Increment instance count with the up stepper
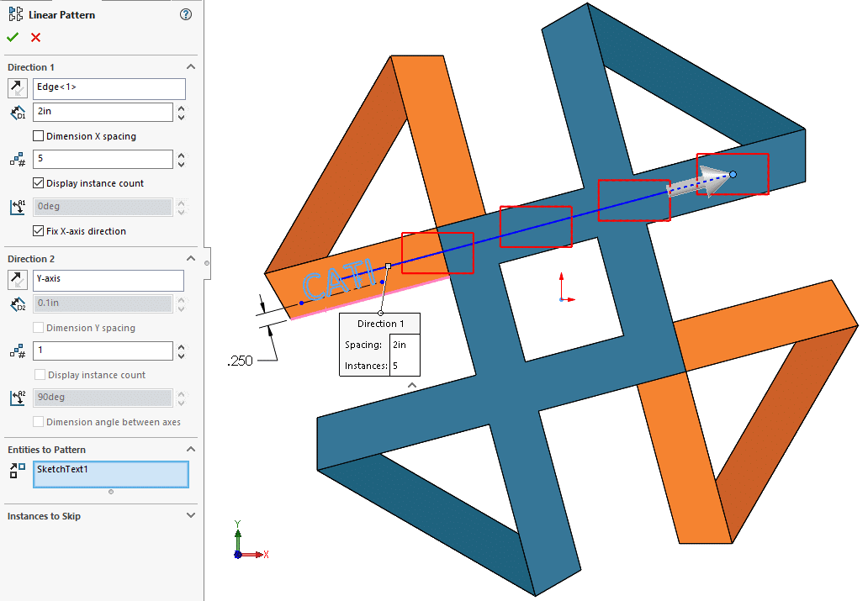The height and width of the screenshot is (601, 868). 181,155
